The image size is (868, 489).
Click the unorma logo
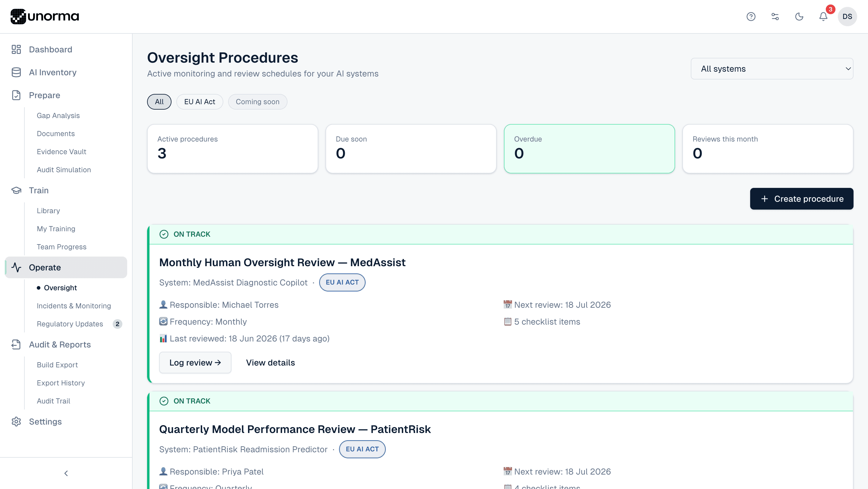click(x=45, y=16)
